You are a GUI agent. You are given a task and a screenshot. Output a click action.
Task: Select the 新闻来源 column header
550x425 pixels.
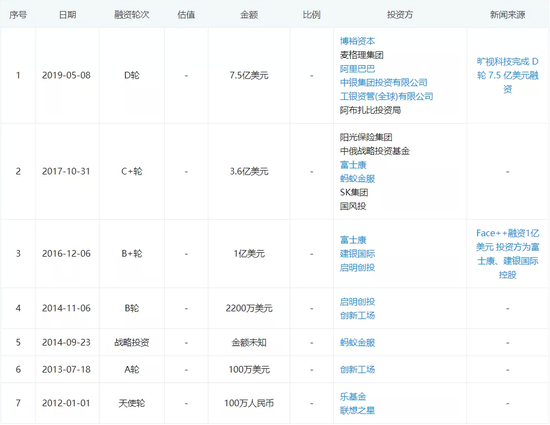click(507, 15)
